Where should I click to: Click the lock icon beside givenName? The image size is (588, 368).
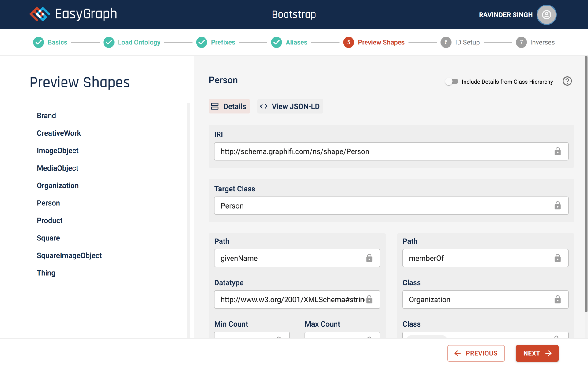tap(369, 258)
